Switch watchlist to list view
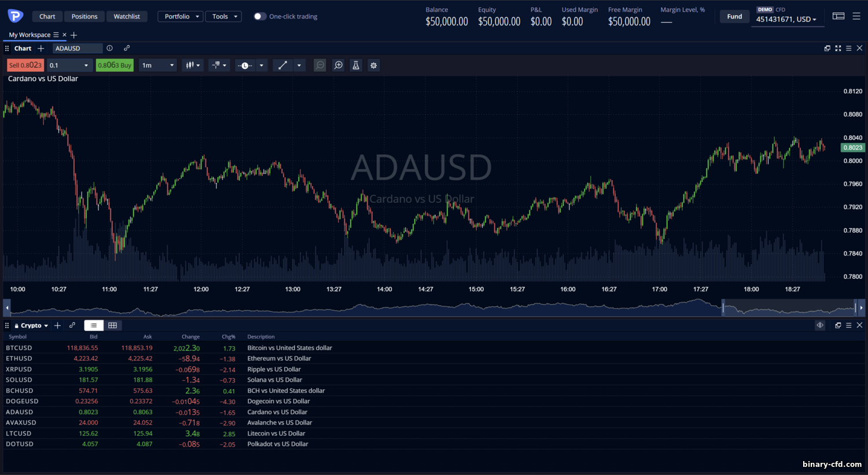The height and width of the screenshot is (475, 868). tap(94, 326)
